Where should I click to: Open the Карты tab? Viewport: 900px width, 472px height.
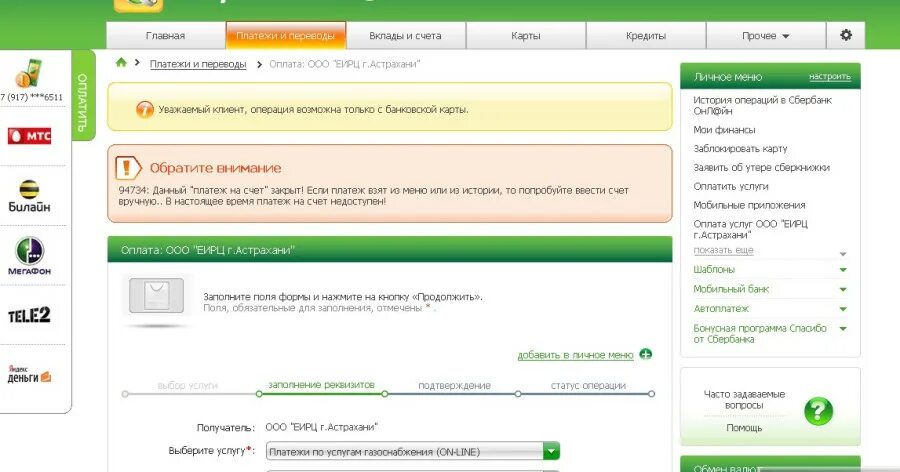[x=526, y=36]
